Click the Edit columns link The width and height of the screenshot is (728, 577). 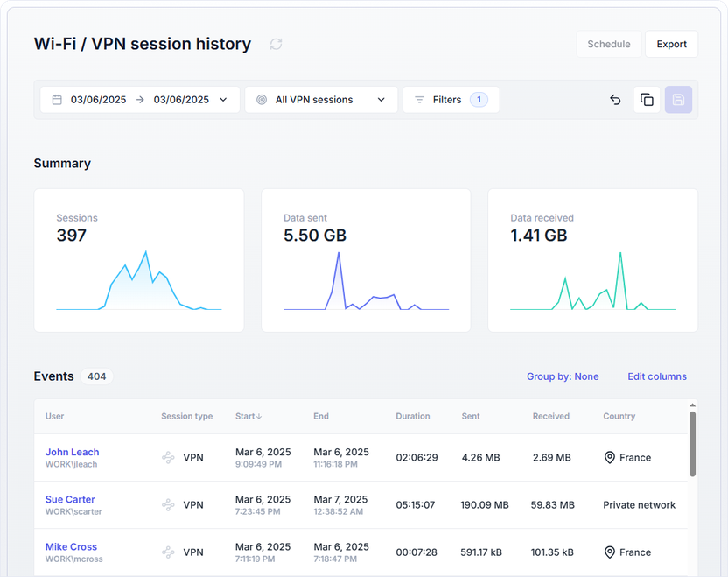[x=657, y=376]
